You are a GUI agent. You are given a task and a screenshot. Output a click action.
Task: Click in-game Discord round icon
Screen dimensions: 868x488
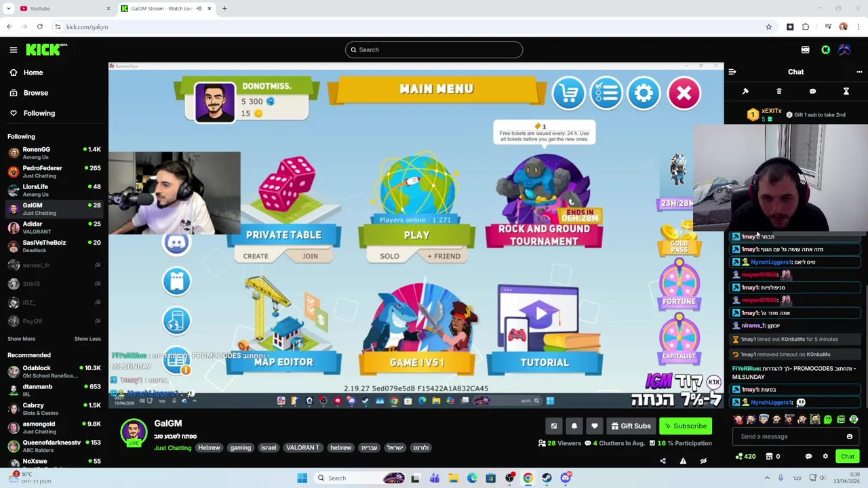coord(177,243)
